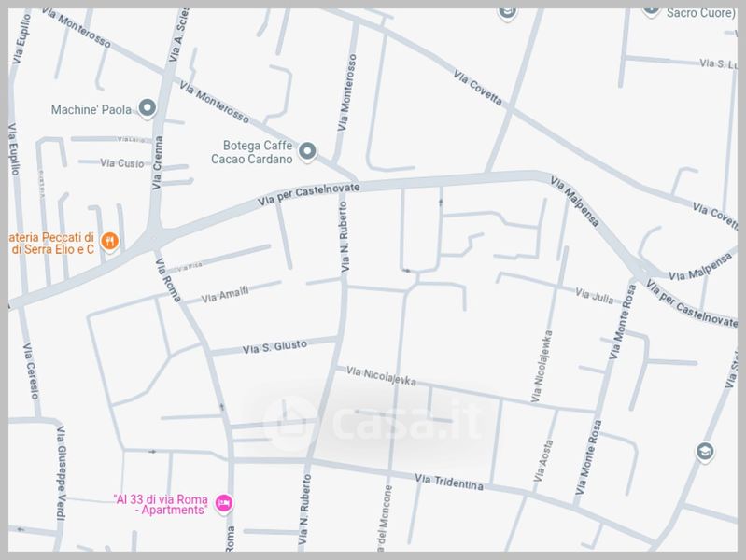Open "Al 33 di via Roma - Apartments" label
746x560 pixels.
[161, 504]
